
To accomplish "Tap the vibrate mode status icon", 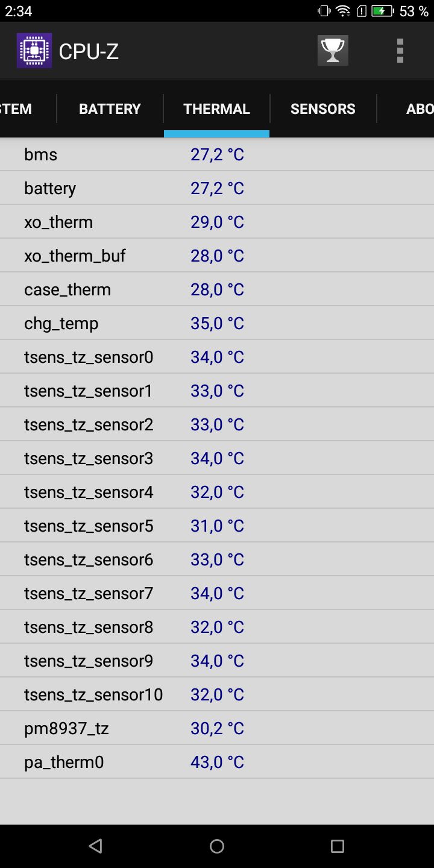I will [324, 11].
